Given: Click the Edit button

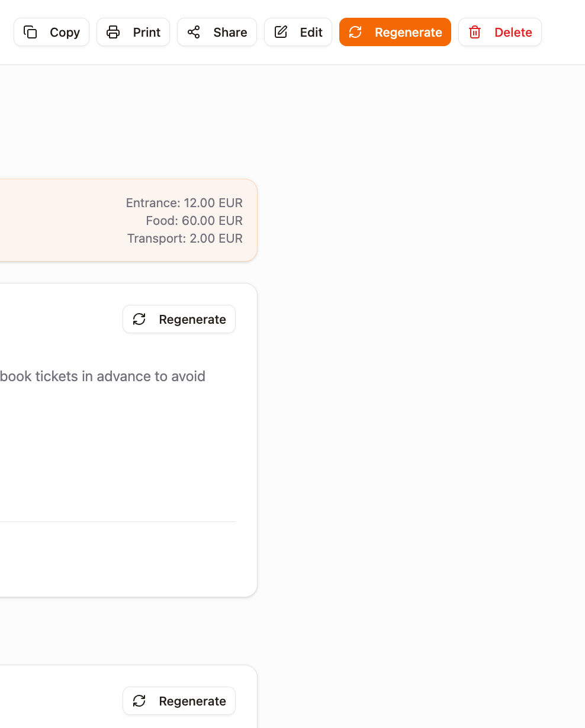Looking at the screenshot, I should pos(298,32).
